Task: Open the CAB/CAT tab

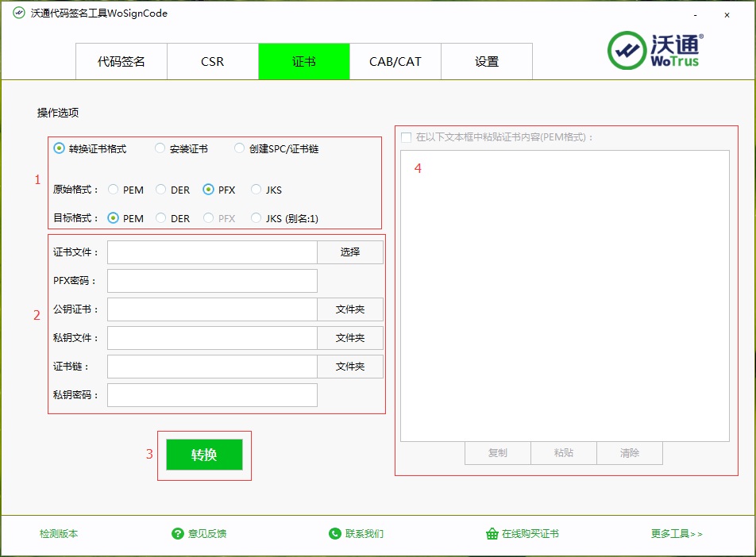Action: click(395, 62)
